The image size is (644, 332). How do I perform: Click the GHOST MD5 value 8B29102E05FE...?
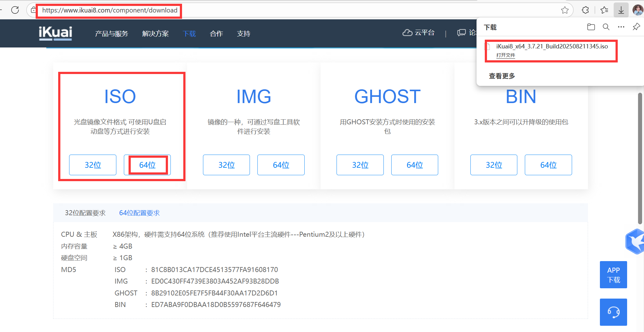click(x=214, y=293)
